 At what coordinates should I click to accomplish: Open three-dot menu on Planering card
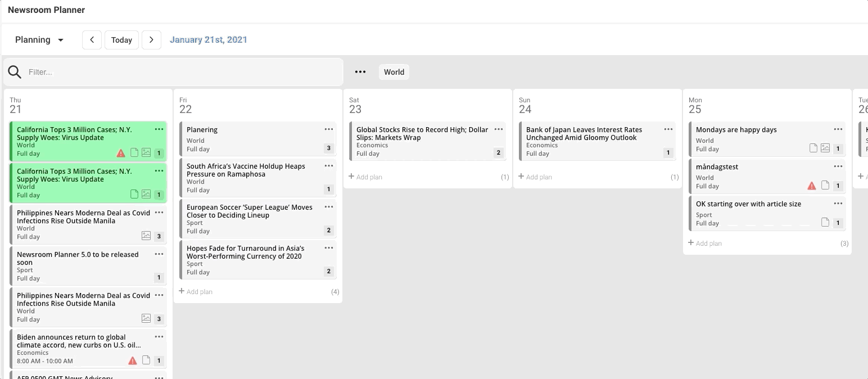point(329,129)
